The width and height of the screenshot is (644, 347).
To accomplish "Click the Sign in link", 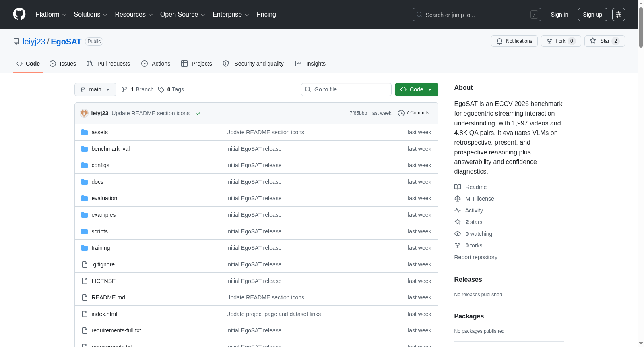I will [559, 15].
